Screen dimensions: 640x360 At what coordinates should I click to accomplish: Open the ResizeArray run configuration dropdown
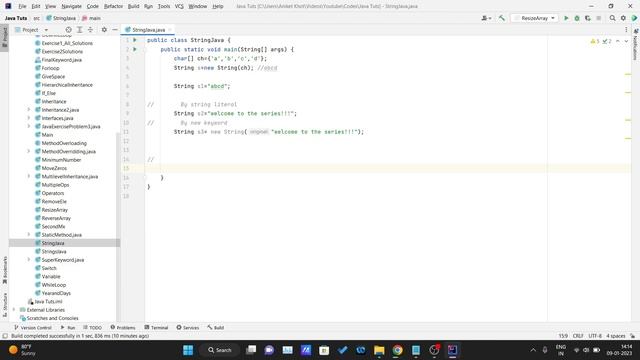535,18
